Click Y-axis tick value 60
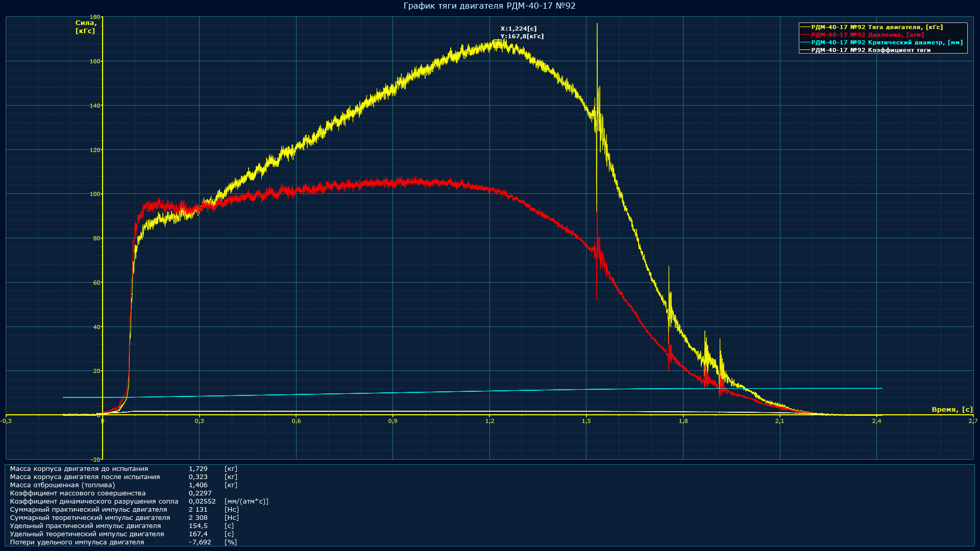Viewport: 980px width, 551px height. (97, 283)
